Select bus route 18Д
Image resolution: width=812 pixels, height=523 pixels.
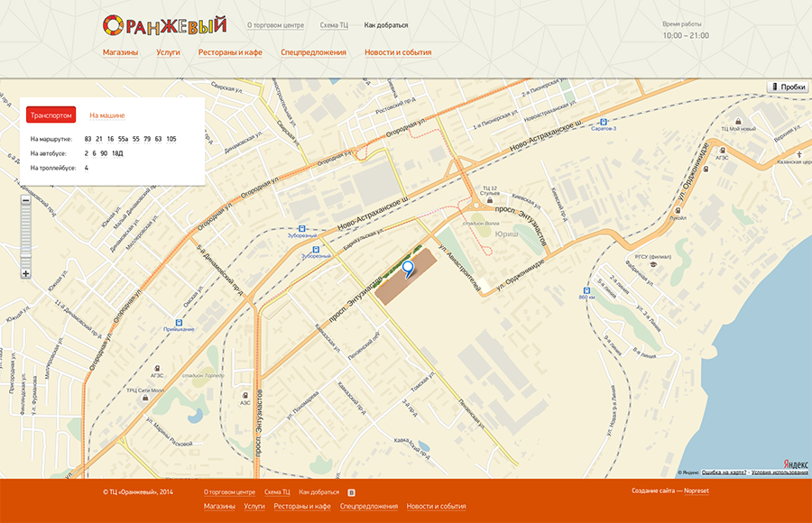pos(117,153)
